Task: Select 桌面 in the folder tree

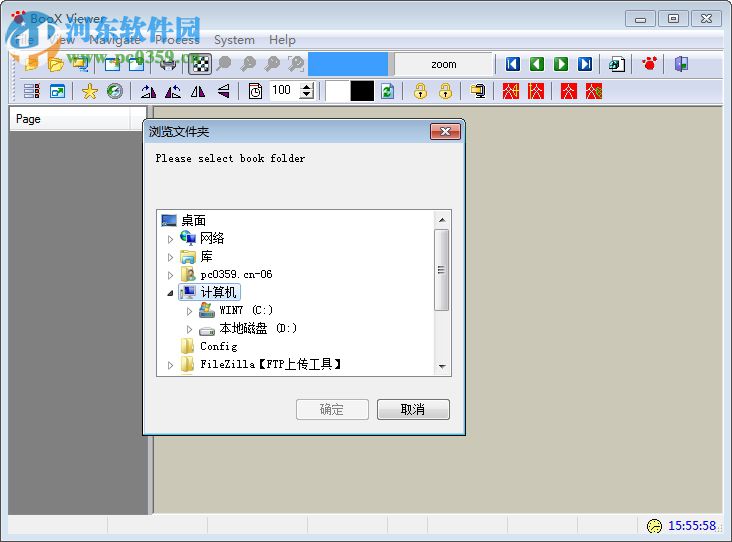Action: tap(193, 220)
